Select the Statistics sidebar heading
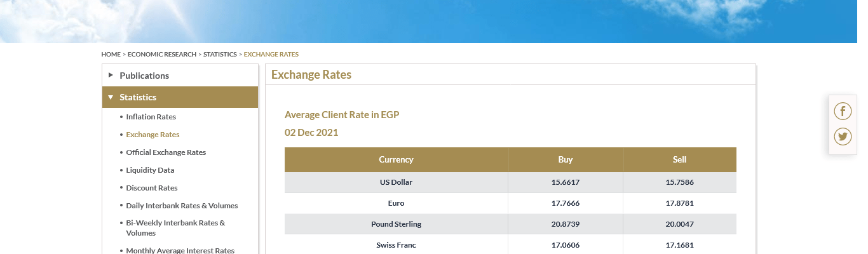 tap(138, 97)
